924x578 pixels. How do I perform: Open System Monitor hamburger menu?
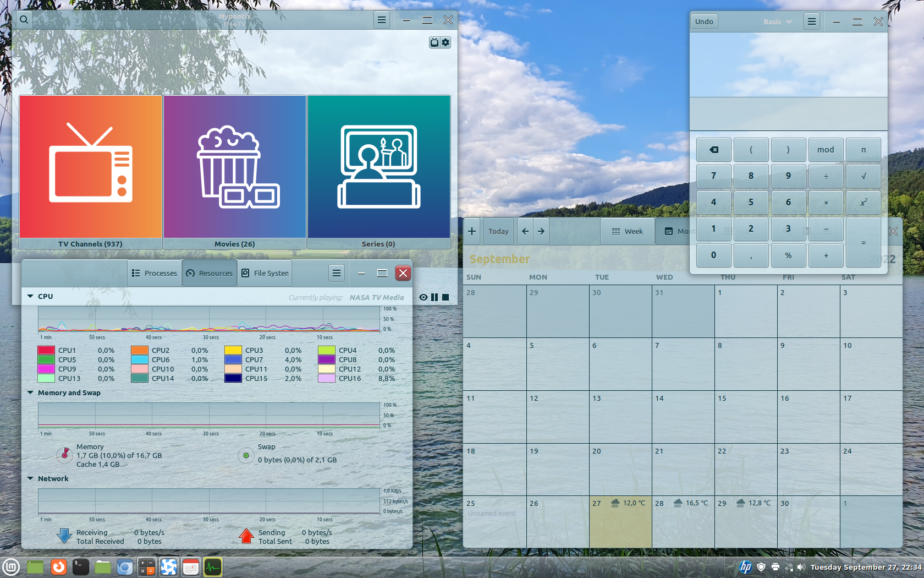pos(337,273)
